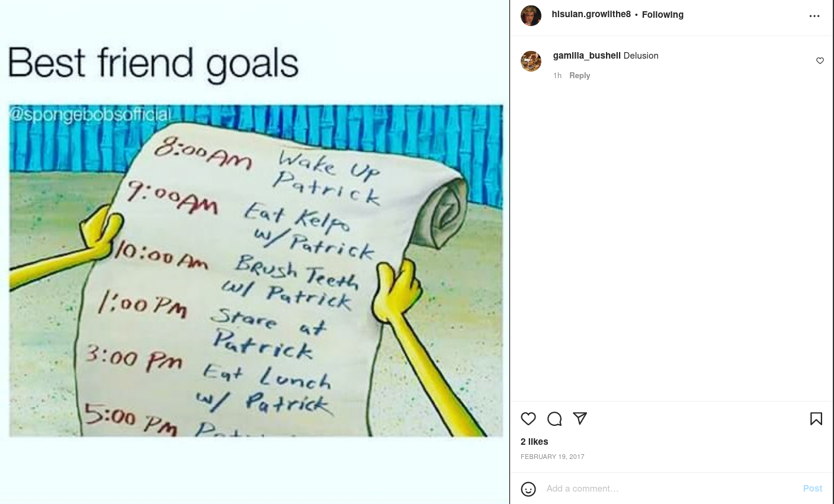Screen dimensions: 834x504
Task: Open the three-dot more options menu
Action: click(814, 16)
